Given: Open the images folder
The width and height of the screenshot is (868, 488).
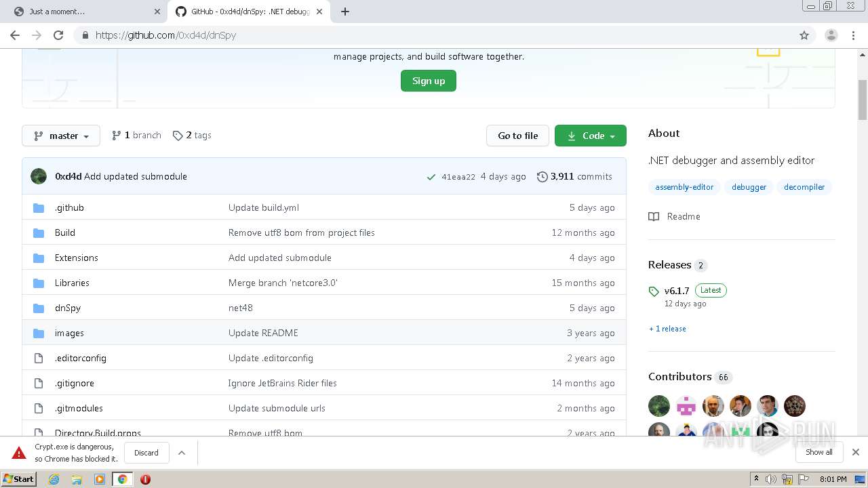Looking at the screenshot, I should (x=69, y=333).
